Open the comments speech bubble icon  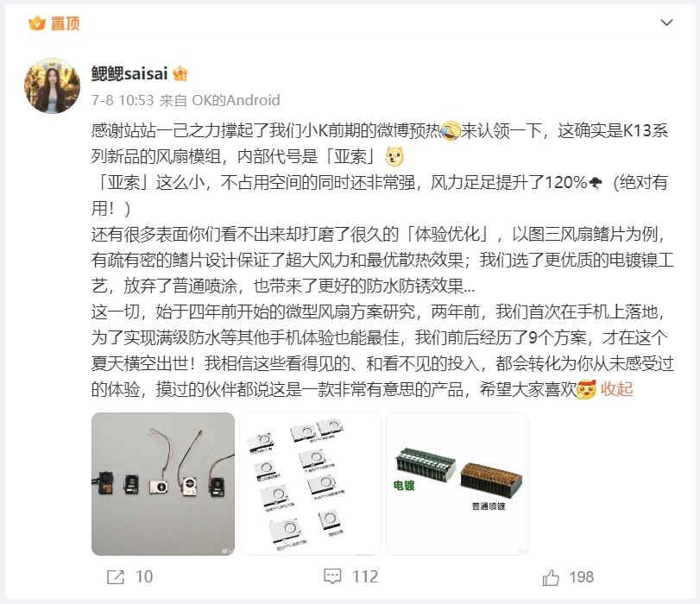click(332, 576)
